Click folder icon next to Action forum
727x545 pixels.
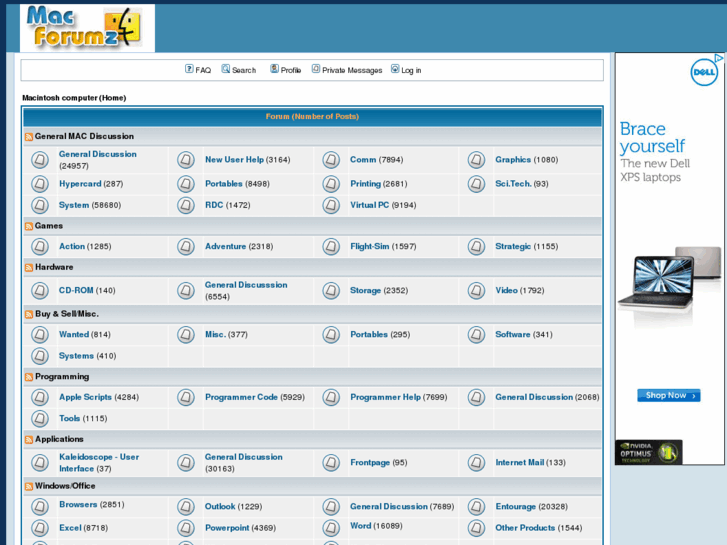40,246
